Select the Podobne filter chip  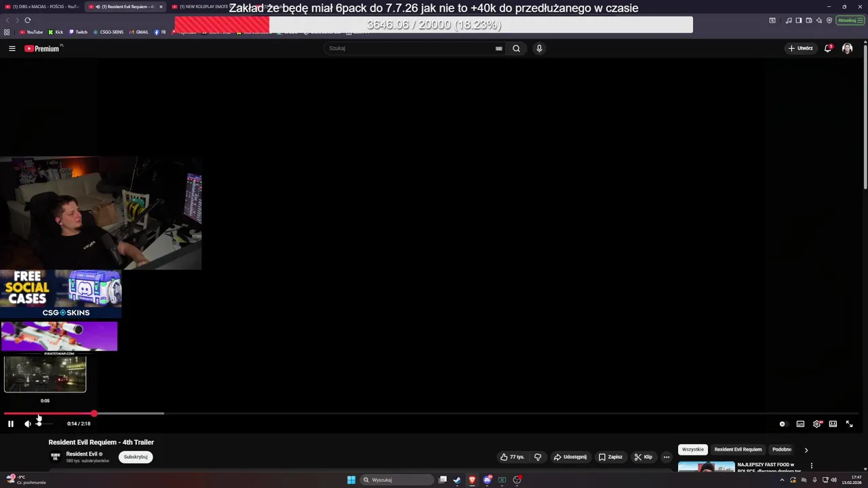[782, 449]
